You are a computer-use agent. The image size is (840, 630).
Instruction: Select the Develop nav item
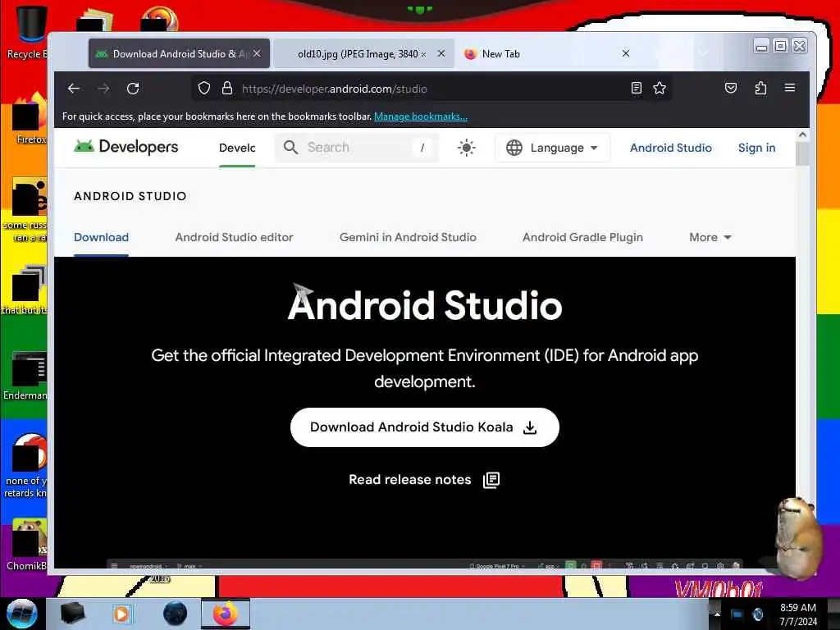point(237,148)
